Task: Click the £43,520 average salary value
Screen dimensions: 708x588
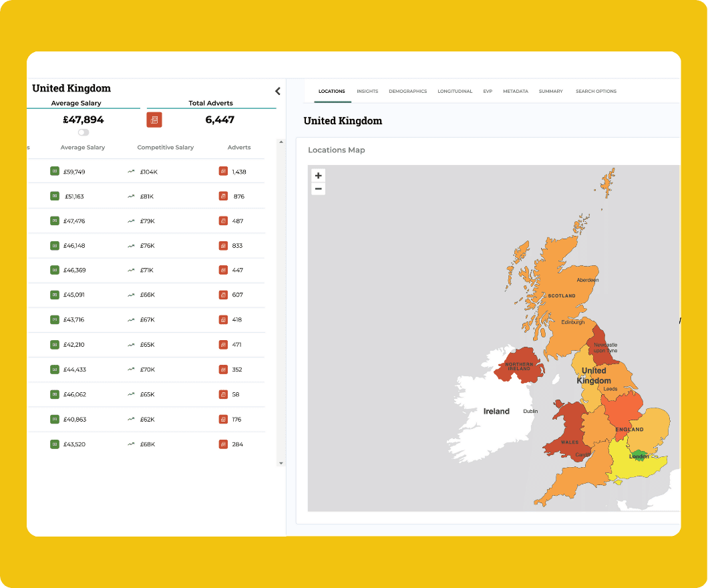Action: (74, 444)
